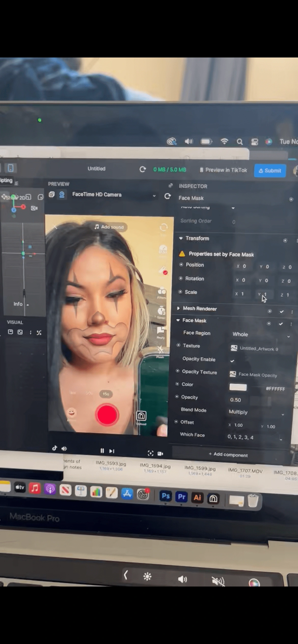Refresh project size beside Untitled title
298x644 pixels.
pyautogui.click(x=143, y=169)
